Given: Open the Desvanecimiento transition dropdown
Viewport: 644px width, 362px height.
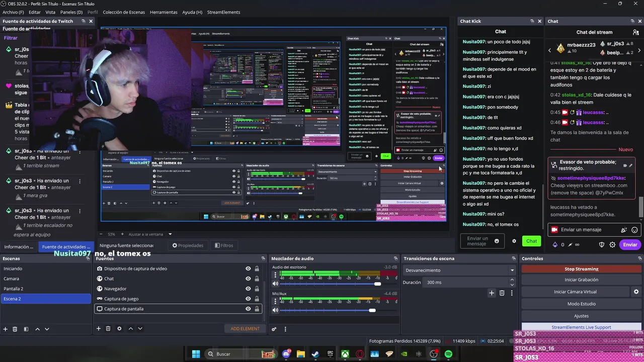Looking at the screenshot, I should click(458, 270).
